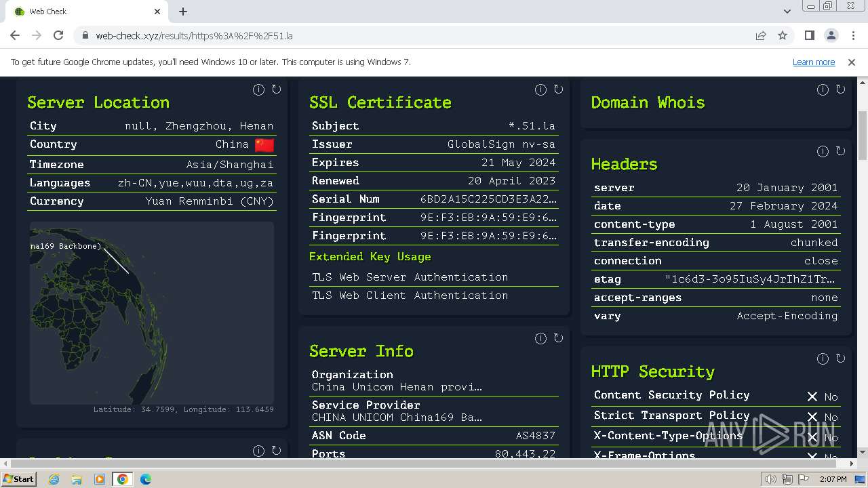868x488 pixels.
Task: Open Windows Explorer folder in taskbar
Action: point(77,479)
